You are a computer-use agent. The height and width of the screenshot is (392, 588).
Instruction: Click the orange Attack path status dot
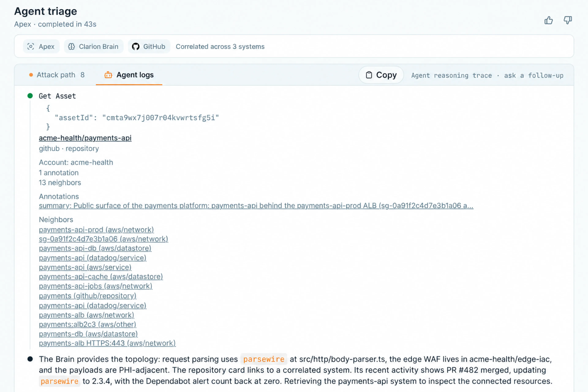[x=31, y=75]
